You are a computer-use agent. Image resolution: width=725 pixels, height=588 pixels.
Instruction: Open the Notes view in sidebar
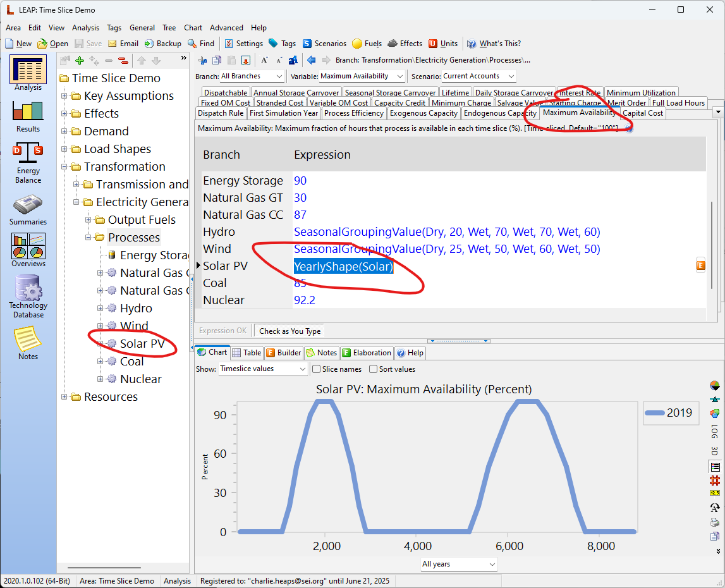[x=28, y=343]
